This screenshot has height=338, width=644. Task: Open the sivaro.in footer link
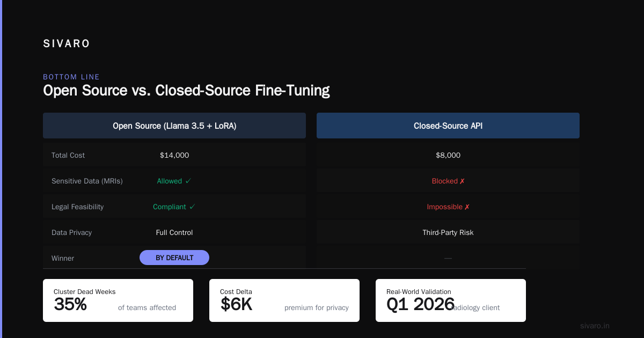[x=595, y=326]
